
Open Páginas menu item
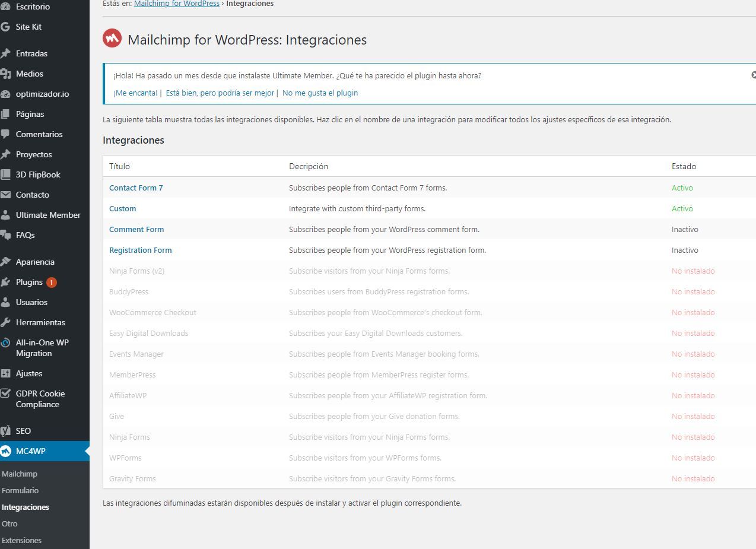(30, 114)
